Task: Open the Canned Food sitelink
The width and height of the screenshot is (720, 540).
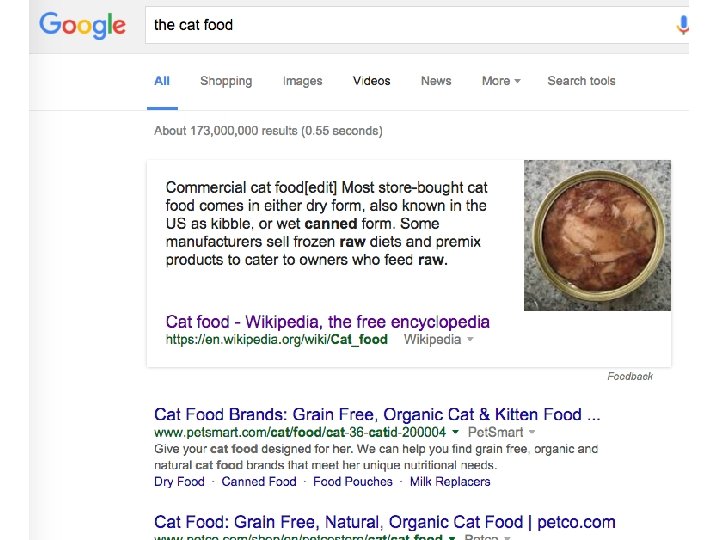Action: (x=259, y=482)
